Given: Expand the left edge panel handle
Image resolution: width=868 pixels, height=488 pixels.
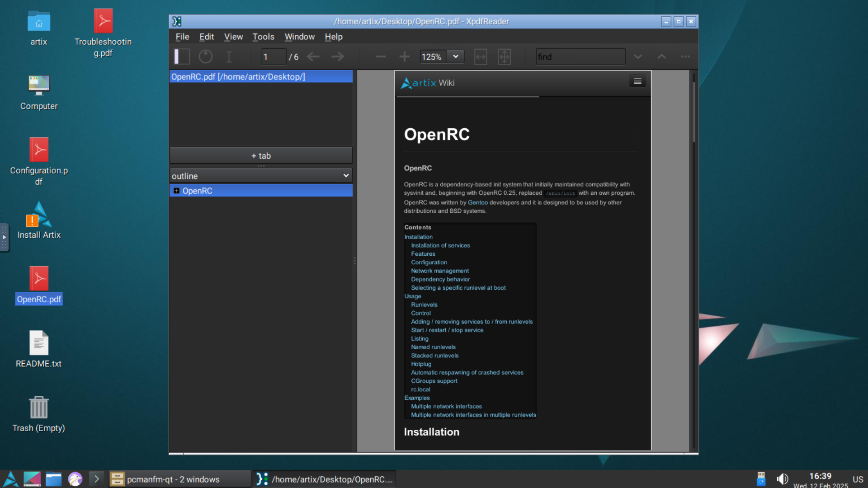Looking at the screenshot, I should (4, 237).
